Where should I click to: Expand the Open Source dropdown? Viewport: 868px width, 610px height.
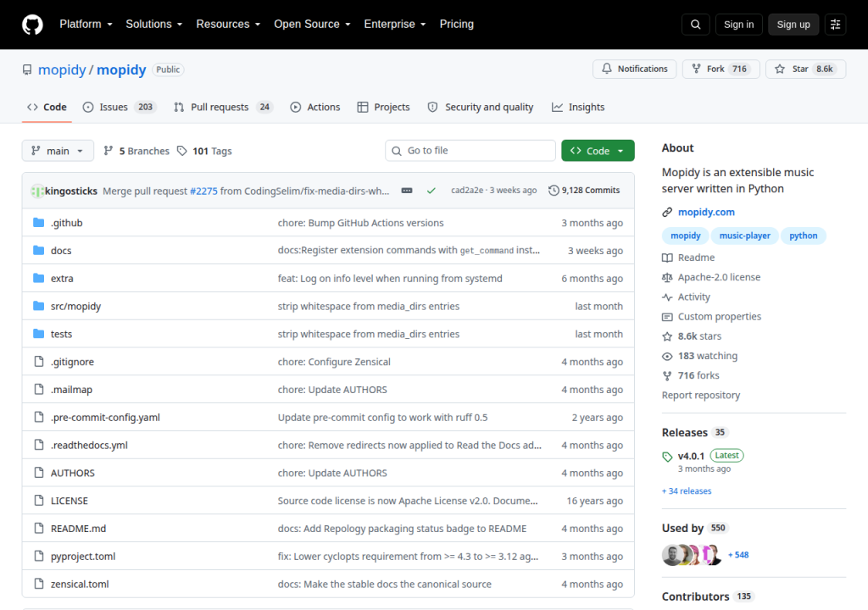pos(312,25)
